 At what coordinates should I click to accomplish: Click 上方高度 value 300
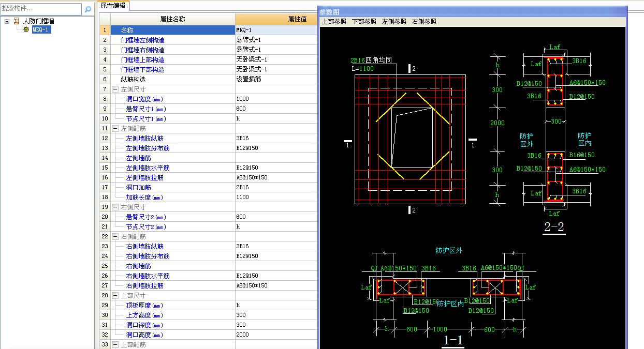click(x=276, y=315)
